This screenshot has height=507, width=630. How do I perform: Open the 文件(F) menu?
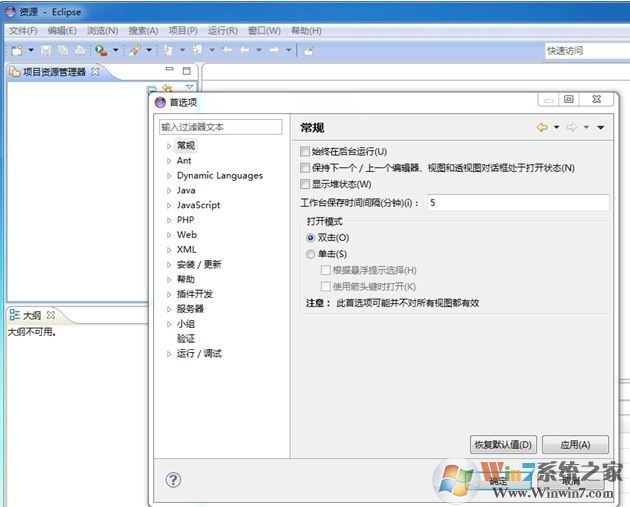point(23,31)
